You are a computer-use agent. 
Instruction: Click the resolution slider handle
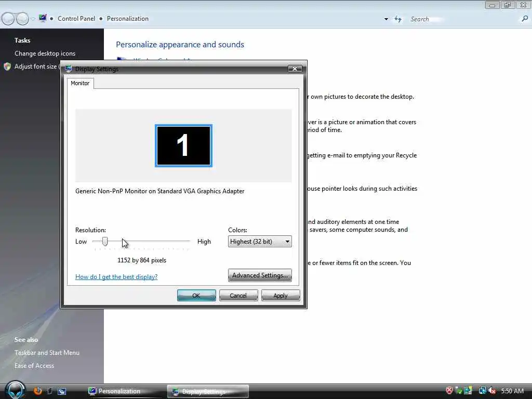coord(105,241)
